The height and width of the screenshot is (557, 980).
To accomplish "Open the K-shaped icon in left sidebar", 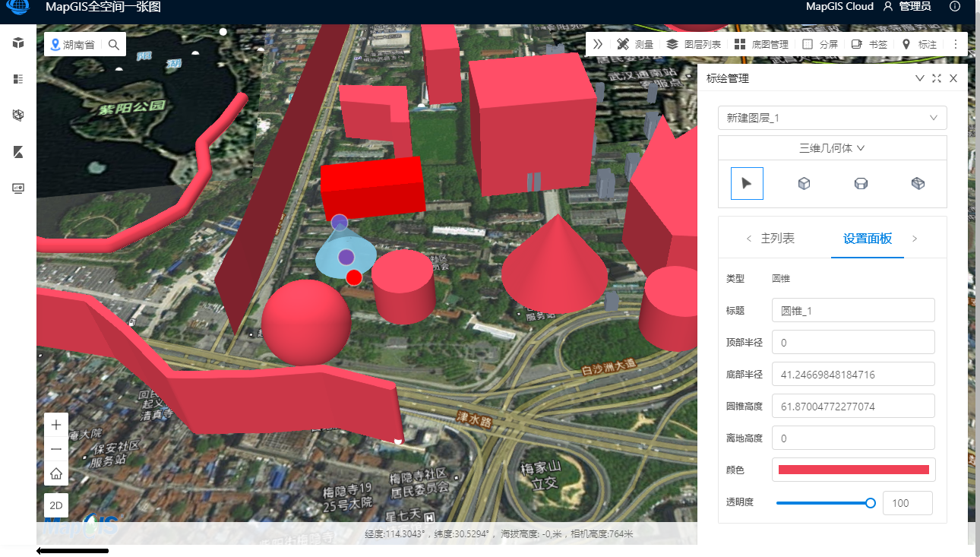I will point(18,152).
